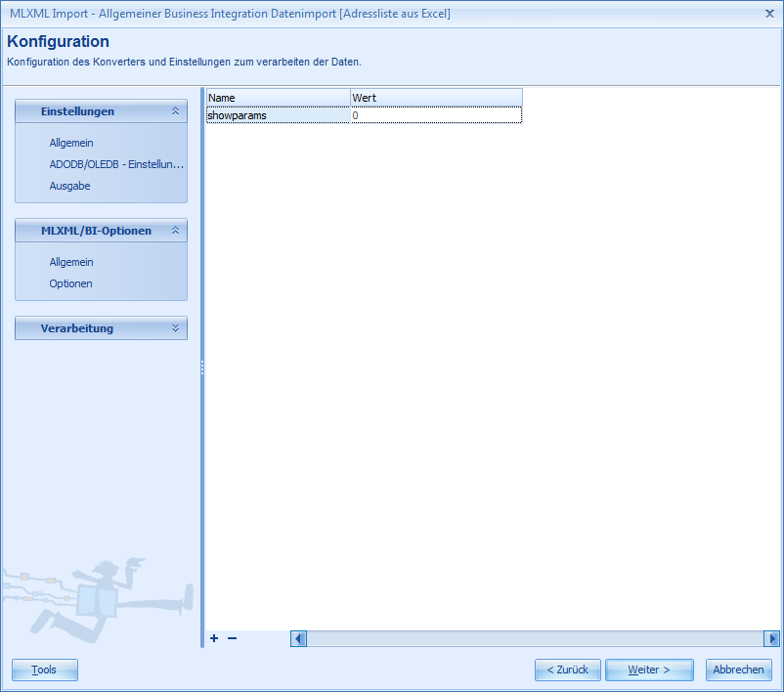Cancel the import wizard via Abbrechen

[738, 670]
